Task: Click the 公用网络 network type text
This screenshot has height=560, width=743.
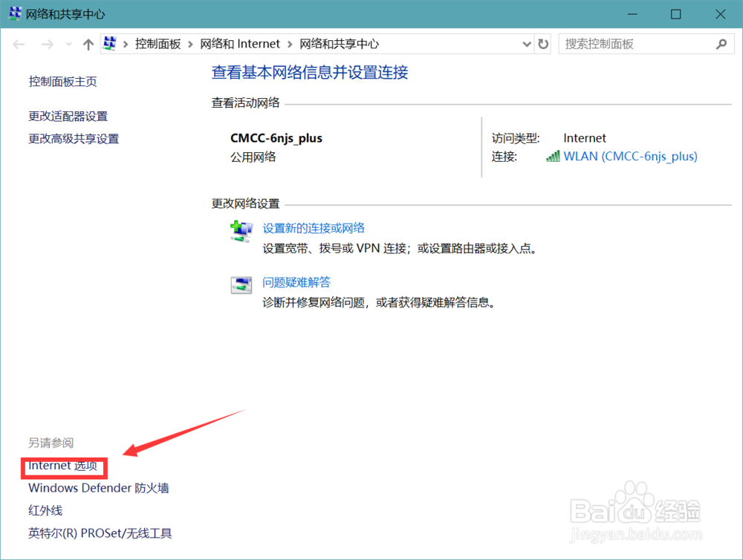Action: pos(253,157)
